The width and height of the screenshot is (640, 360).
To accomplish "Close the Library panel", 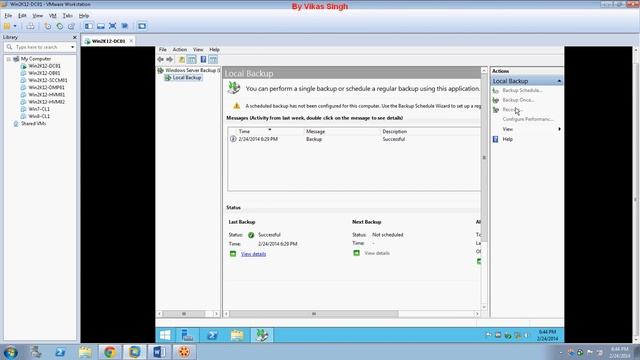I will pyautogui.click(x=74, y=37).
